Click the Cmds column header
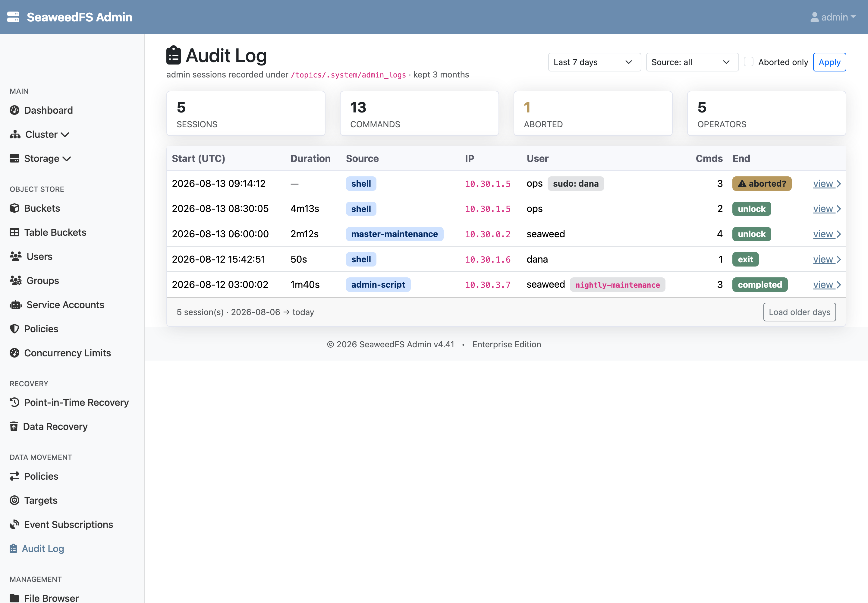Viewport: 868px width, 603px height. pos(709,159)
